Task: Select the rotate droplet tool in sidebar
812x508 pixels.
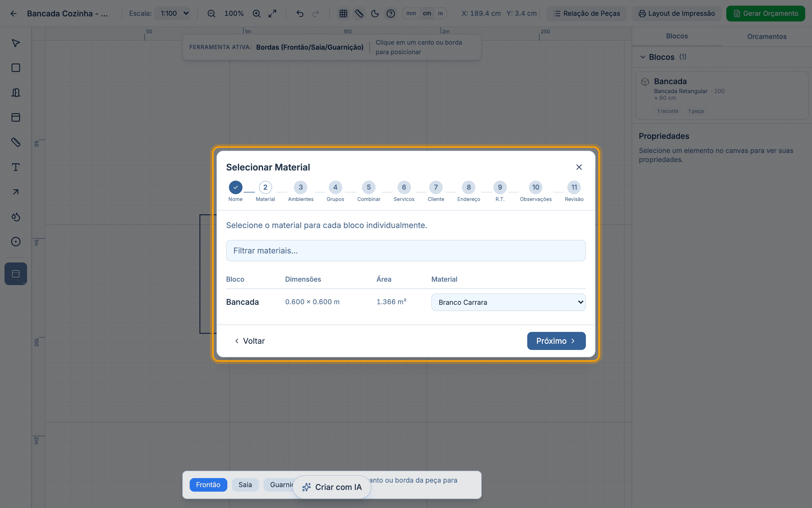Action: pyautogui.click(x=16, y=217)
